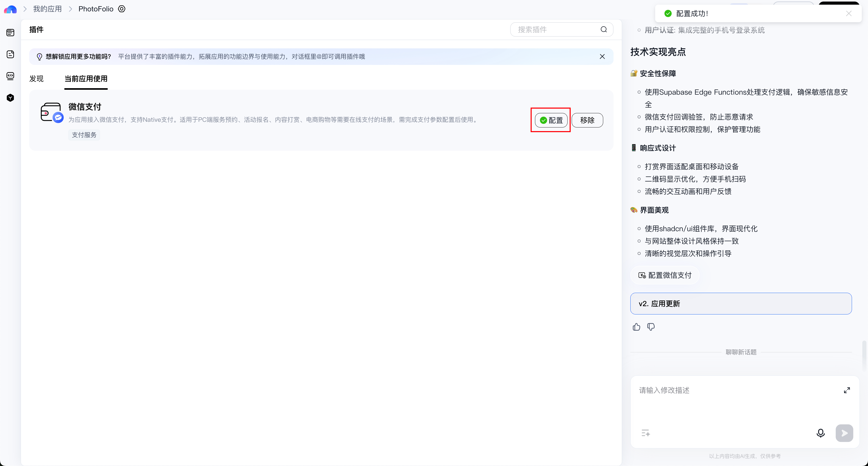Select the plugins cube sidebar icon

pos(10,98)
